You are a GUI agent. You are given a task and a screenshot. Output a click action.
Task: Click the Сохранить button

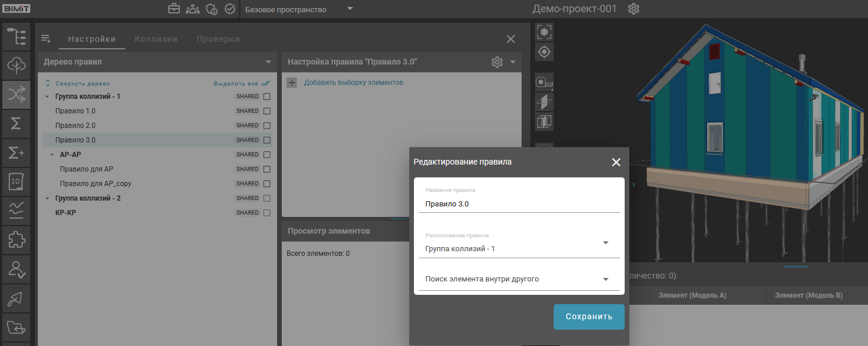[589, 317]
